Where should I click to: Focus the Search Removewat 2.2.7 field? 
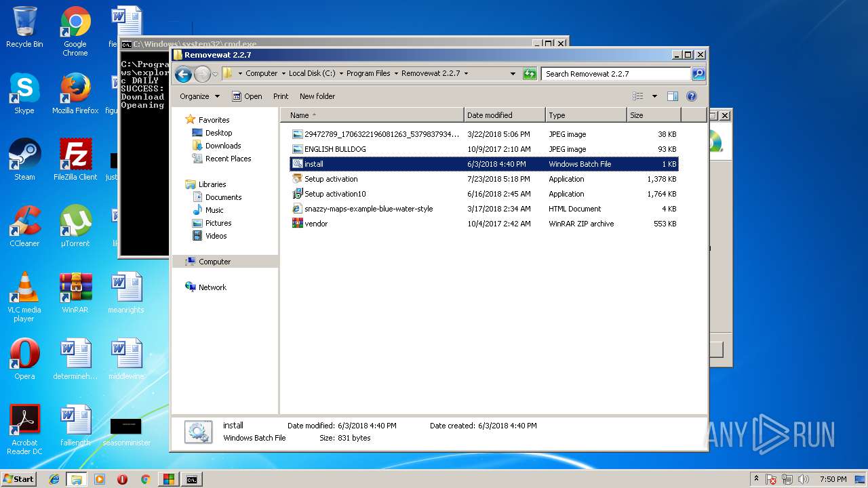(x=616, y=74)
